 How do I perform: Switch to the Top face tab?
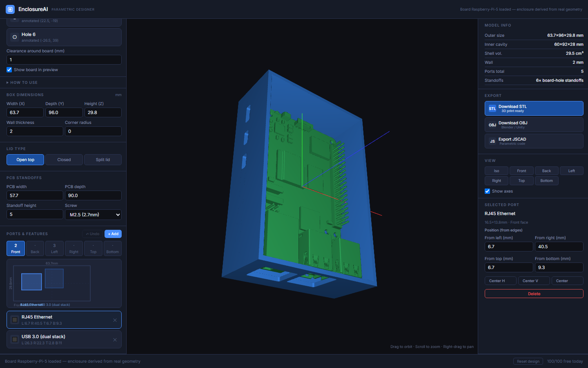(x=93, y=249)
